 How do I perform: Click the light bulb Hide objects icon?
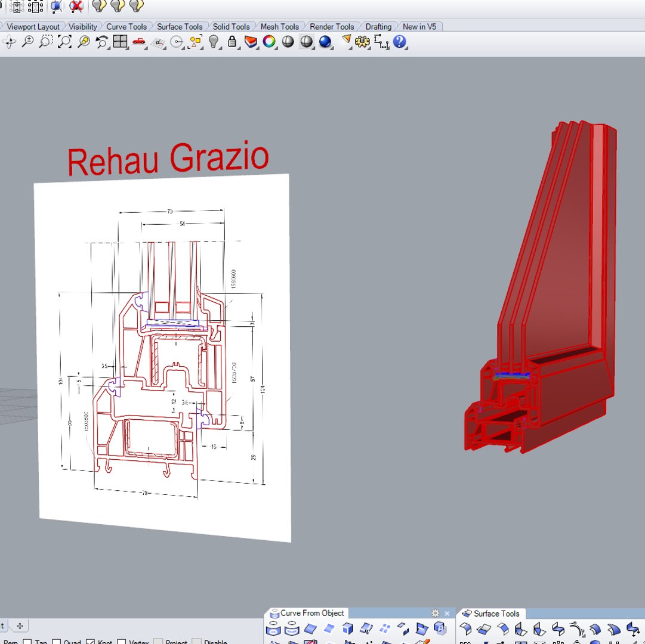[214, 42]
